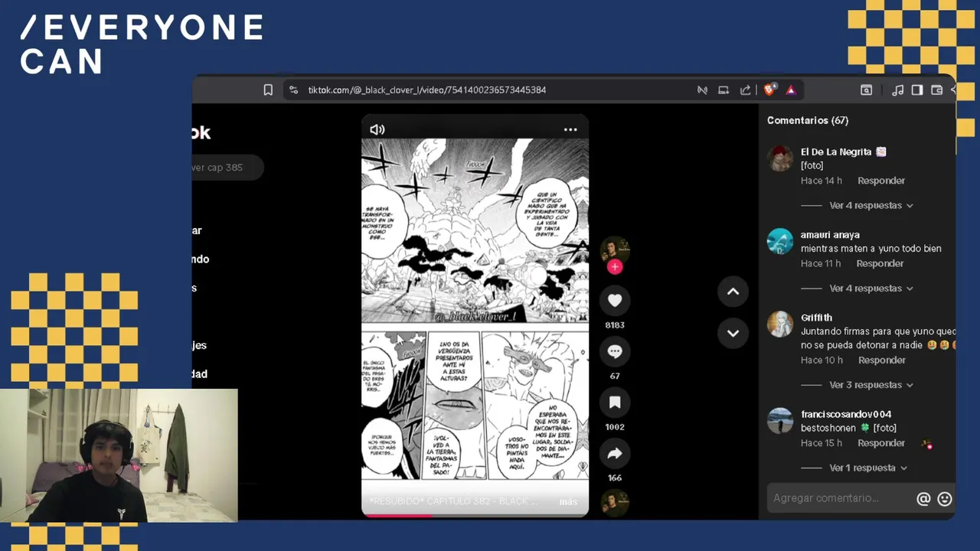Open emoji picker smiley icon
The height and width of the screenshot is (551, 980).
click(945, 499)
